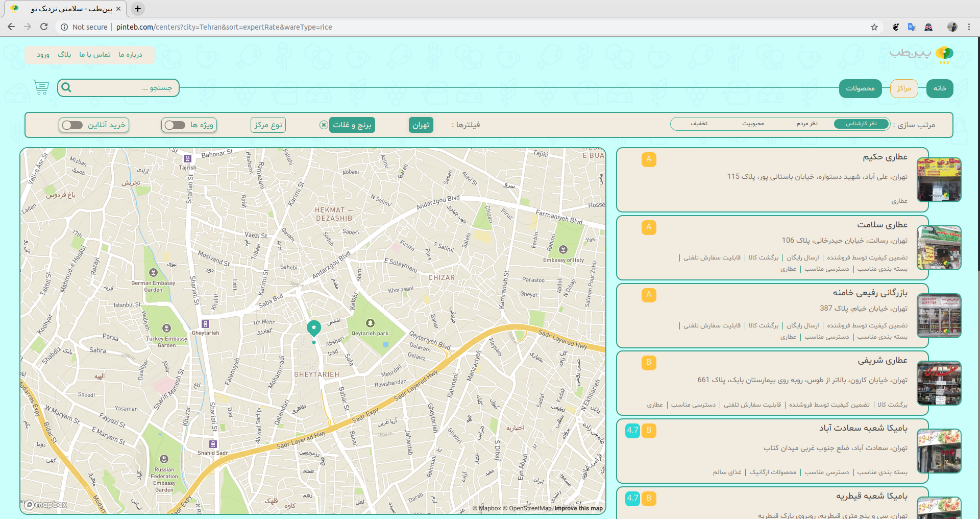Click 4.7 rating badge of بامیکا سعادت آباد
The image size is (980, 519).
(633, 431)
